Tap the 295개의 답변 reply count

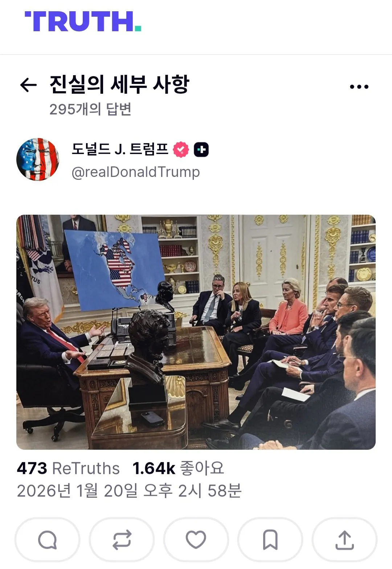(90, 109)
